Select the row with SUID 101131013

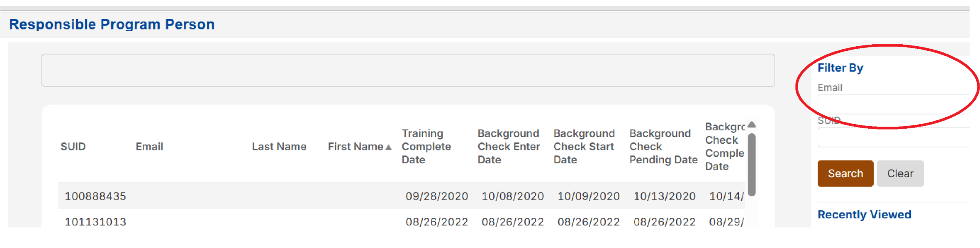pyautogui.click(x=95, y=222)
